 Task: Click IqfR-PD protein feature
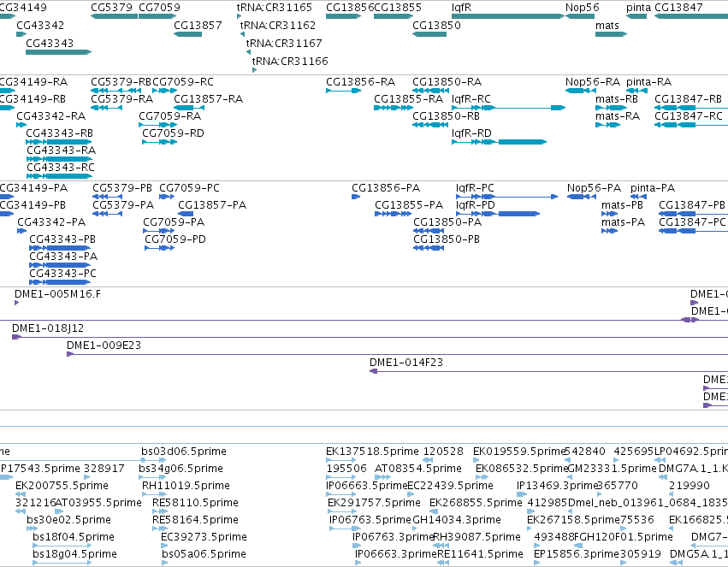click(498, 214)
